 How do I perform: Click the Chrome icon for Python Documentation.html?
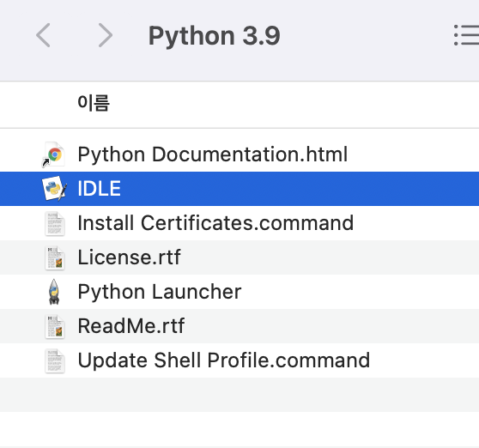(54, 154)
